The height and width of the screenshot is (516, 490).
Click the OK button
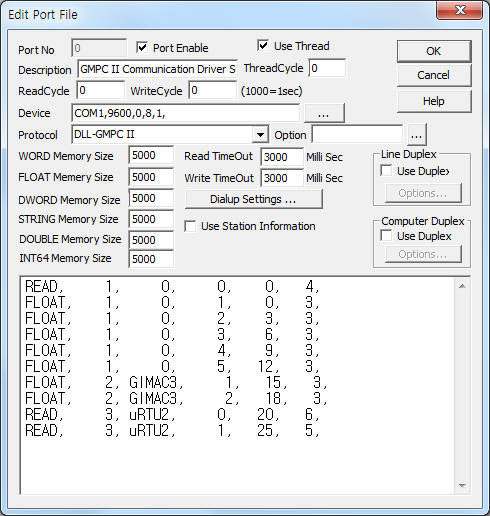point(434,51)
